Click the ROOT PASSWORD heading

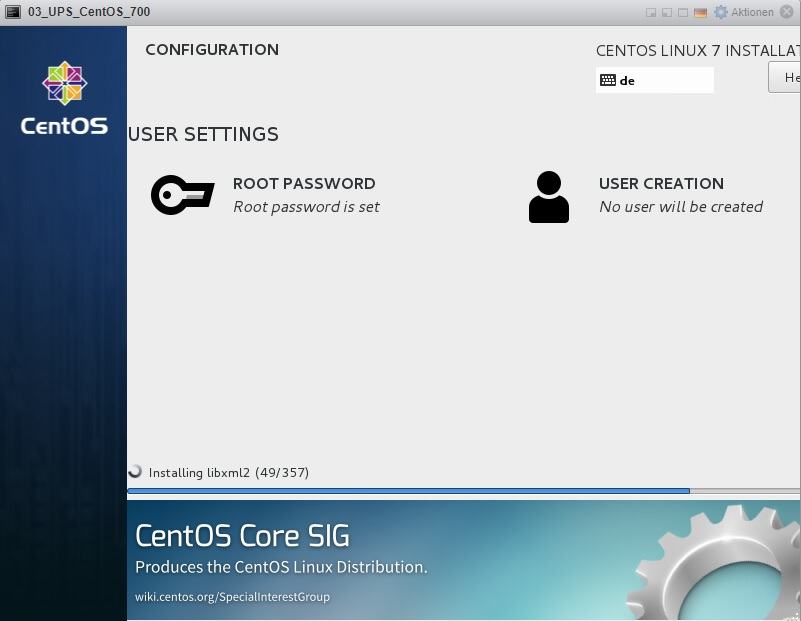pyautogui.click(x=304, y=183)
